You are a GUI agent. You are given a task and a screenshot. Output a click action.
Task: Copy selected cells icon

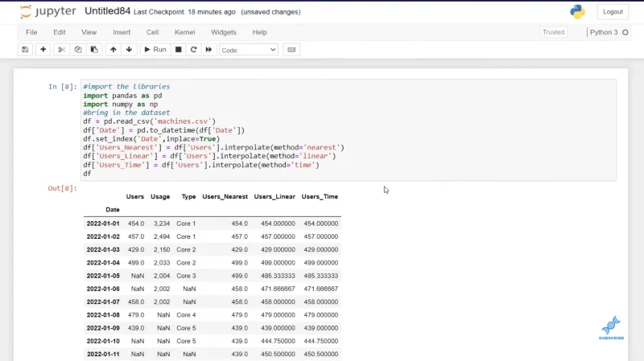click(x=77, y=50)
